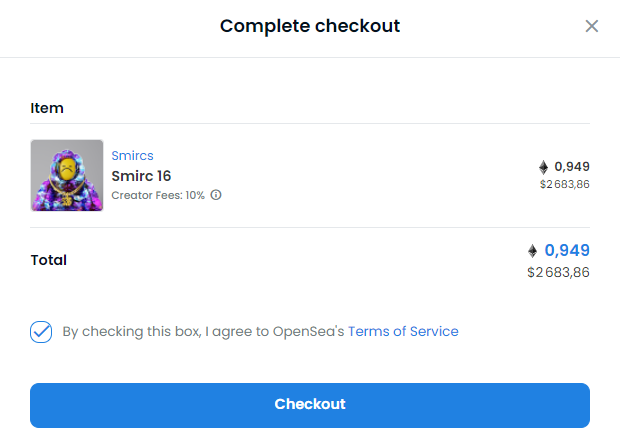This screenshot has width=620, height=445.
Task: Click the total amount 0,949 in blue
Action: [x=567, y=250]
